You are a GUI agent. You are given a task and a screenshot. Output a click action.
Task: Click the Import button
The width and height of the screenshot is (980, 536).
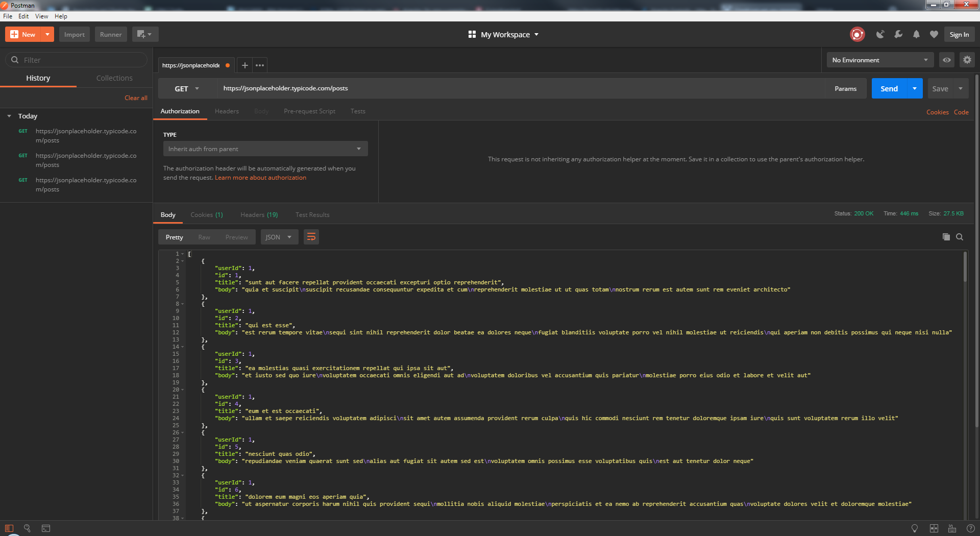tap(75, 34)
